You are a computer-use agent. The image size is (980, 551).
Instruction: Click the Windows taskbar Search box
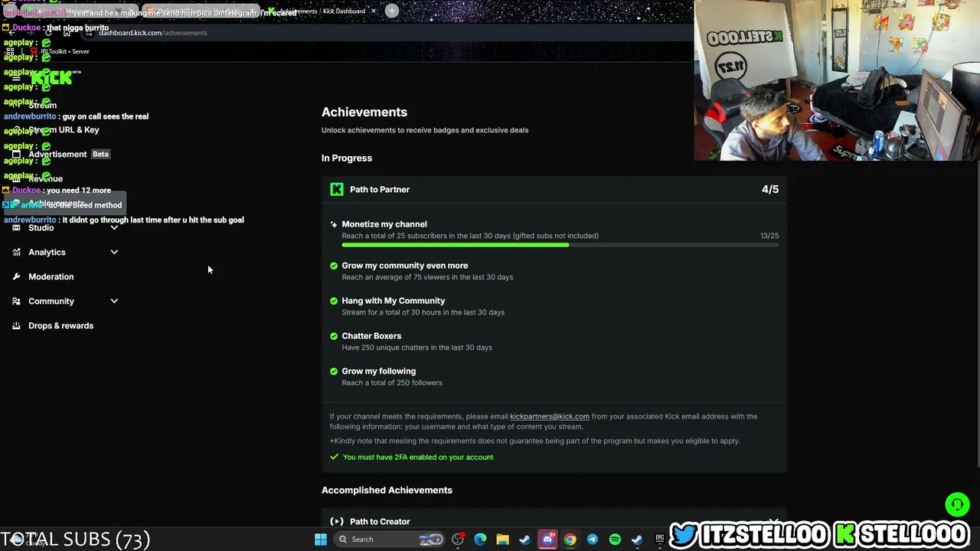(x=390, y=540)
